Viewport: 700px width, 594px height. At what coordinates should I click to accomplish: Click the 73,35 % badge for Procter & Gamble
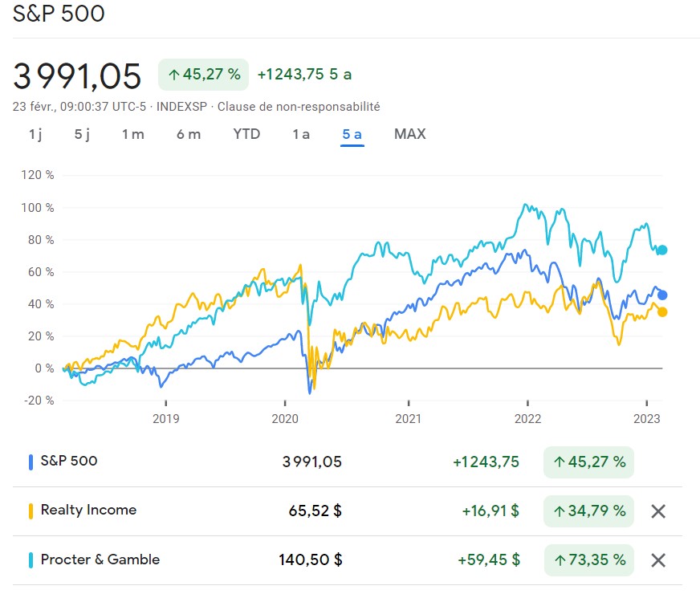point(588,560)
